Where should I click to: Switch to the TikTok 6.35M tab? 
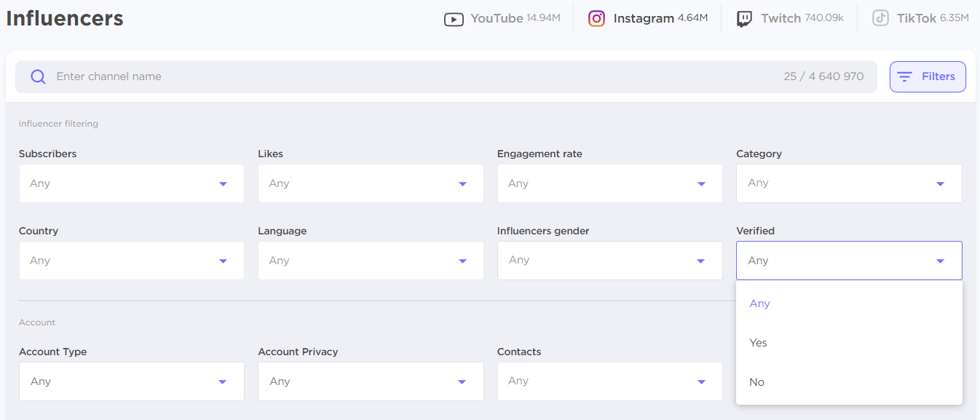coord(921,19)
